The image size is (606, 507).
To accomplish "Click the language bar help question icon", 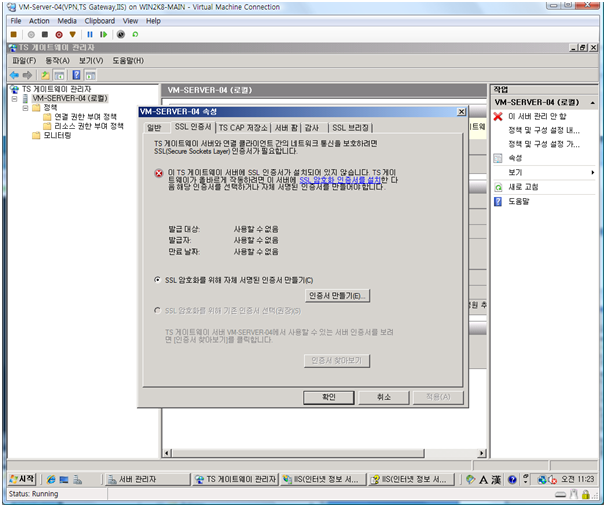I will 512,480.
